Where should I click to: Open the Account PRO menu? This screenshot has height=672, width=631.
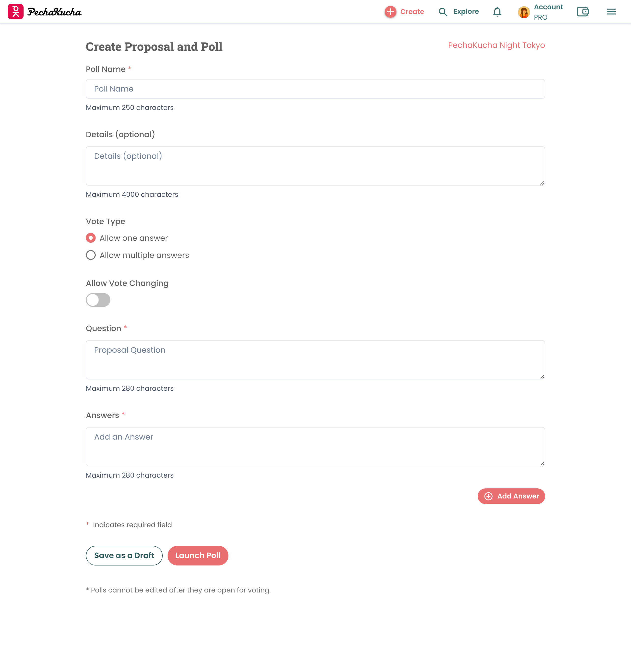(x=548, y=12)
